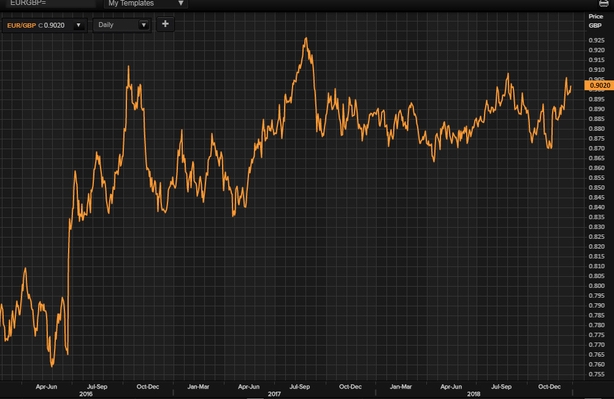Image resolution: width=614 pixels, height=399 pixels.
Task: Click the 0.925 price axis label
Action: [596, 40]
